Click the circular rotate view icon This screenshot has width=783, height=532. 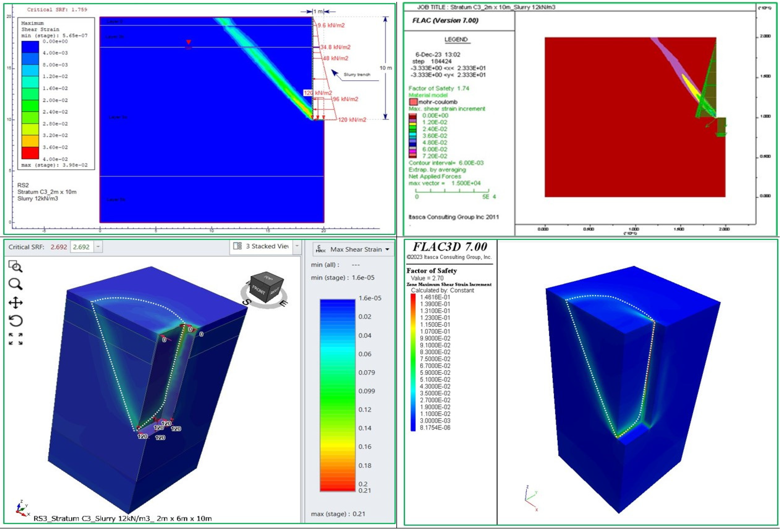pyautogui.click(x=16, y=321)
